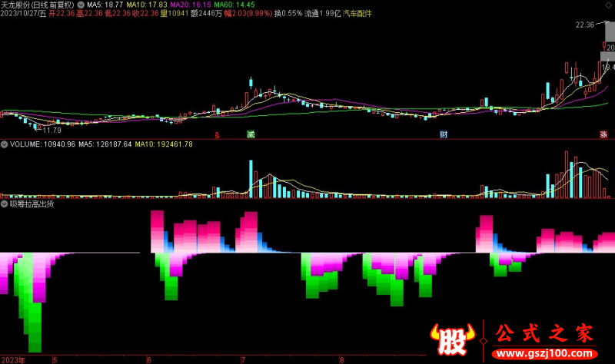
Task: Click the MA60: 14.45 label
Action: coord(234,5)
